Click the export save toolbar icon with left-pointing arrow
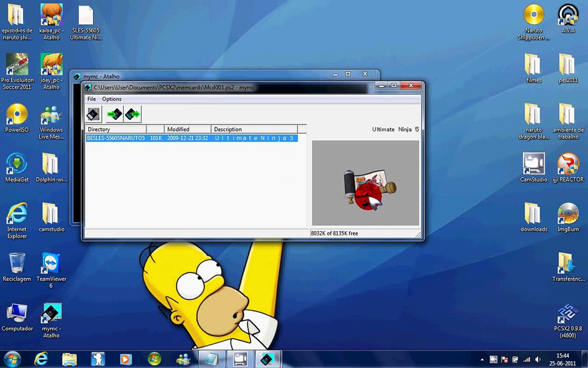588x368 pixels. click(132, 114)
